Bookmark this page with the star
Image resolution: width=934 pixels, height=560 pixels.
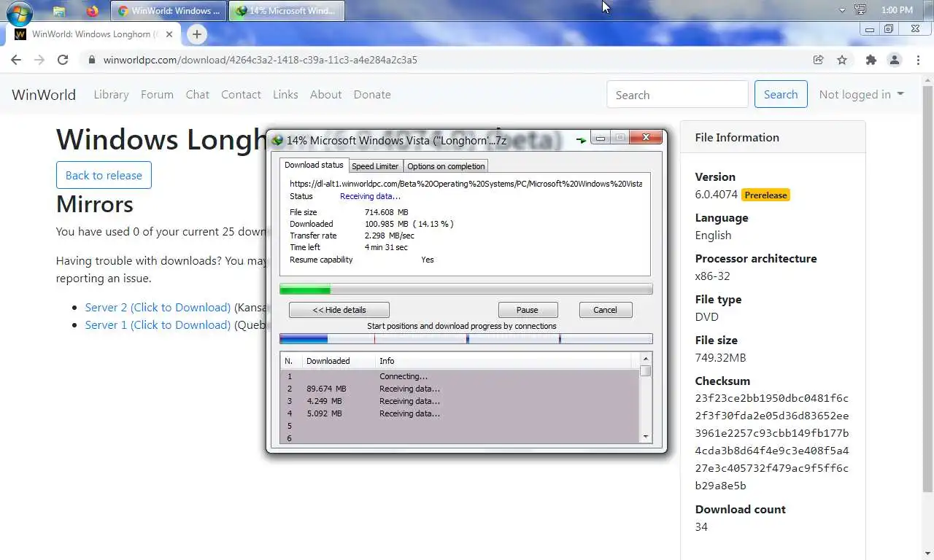(x=842, y=60)
